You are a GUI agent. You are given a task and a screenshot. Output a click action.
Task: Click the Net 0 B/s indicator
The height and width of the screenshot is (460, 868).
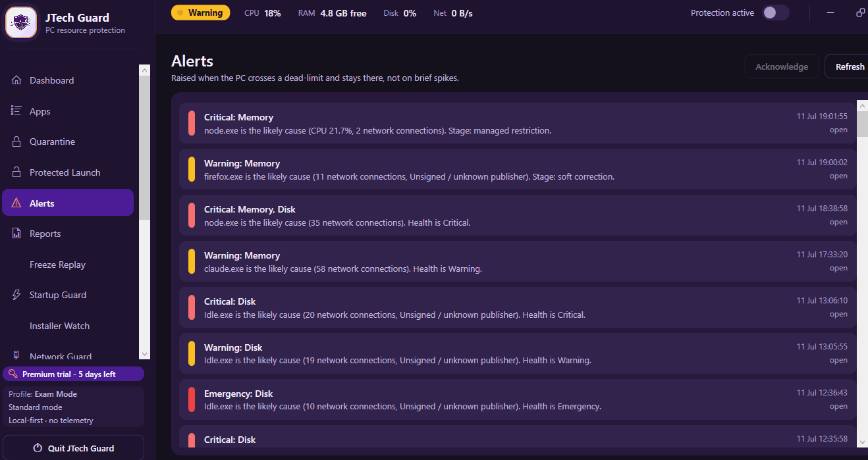click(453, 13)
